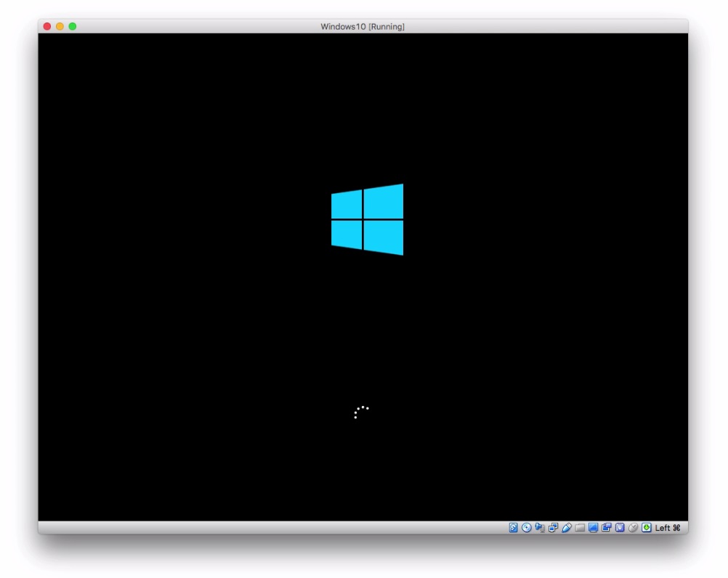This screenshot has height=578, width=728.
Task: Click the network adapters indicator
Action: [553, 527]
